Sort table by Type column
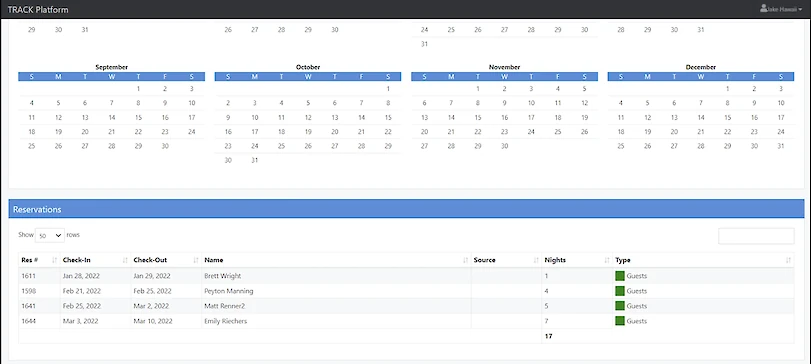The image size is (811, 364). point(703,260)
